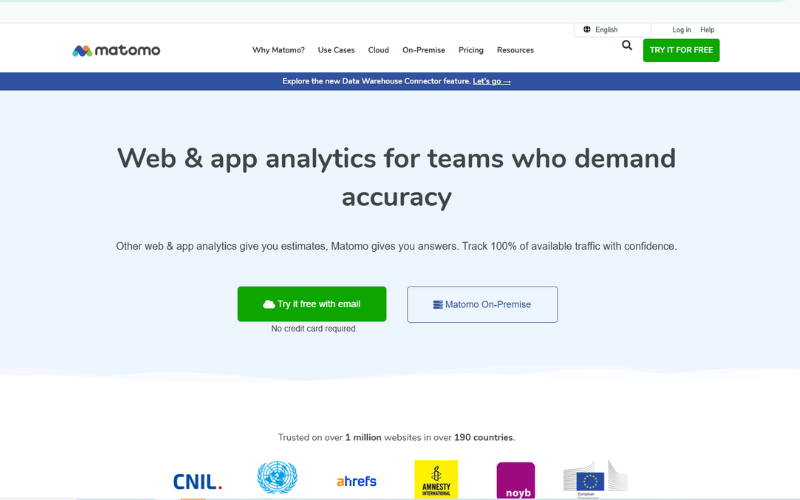
Task: Open the On-Premise menu item
Action: tap(423, 50)
